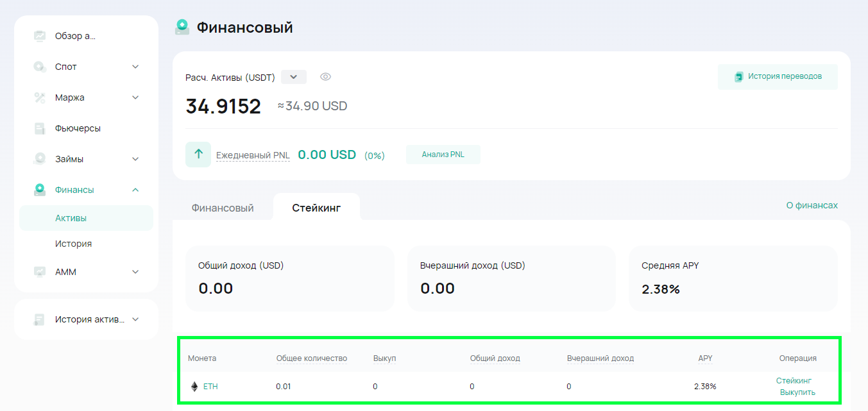Select История under Finance menu
868x411 pixels.
pos(73,244)
